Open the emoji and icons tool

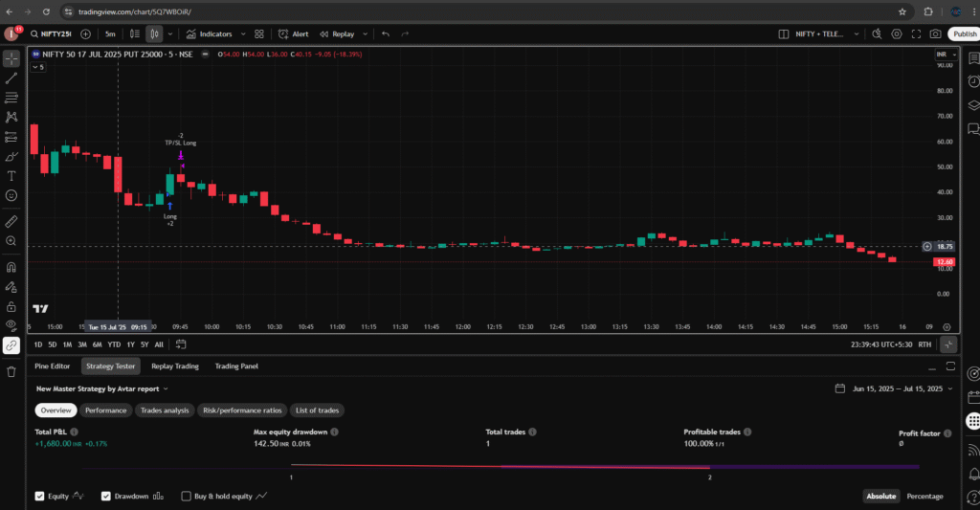11,195
